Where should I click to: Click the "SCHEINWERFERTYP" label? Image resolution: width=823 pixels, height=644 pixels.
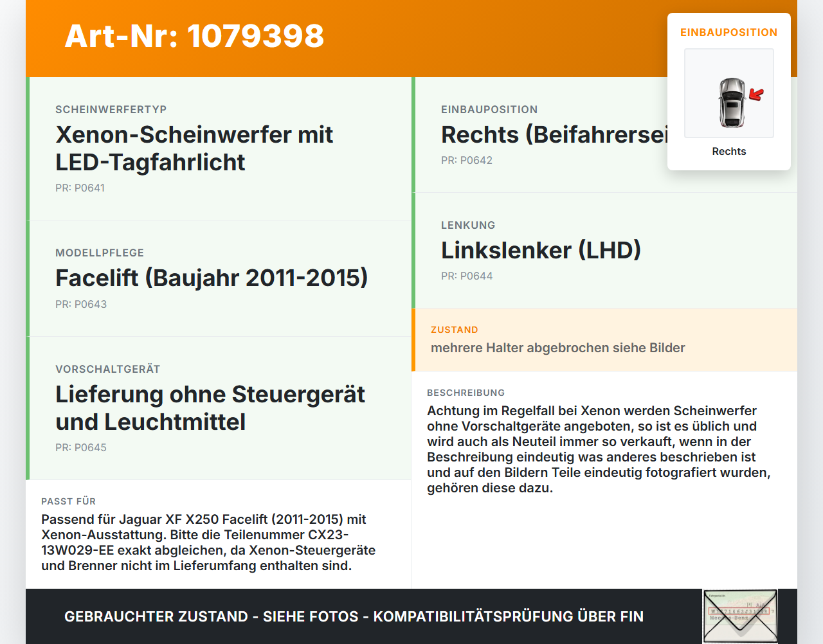click(111, 109)
